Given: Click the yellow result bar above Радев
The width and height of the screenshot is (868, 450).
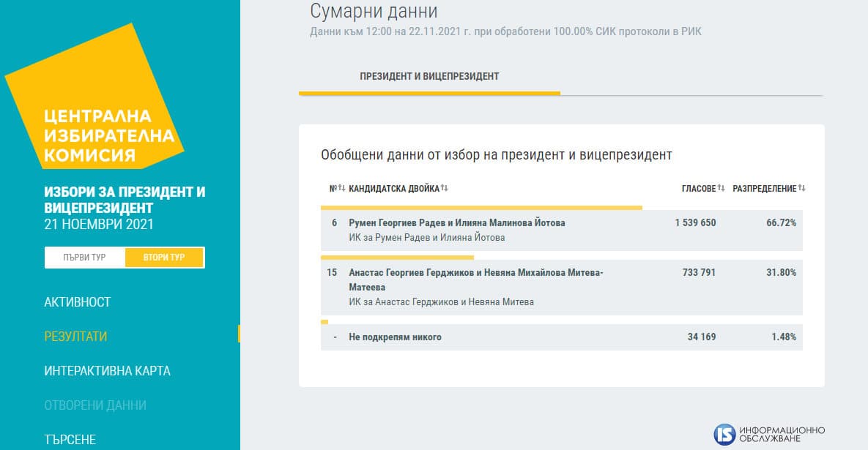Looking at the screenshot, I should click(481, 208).
